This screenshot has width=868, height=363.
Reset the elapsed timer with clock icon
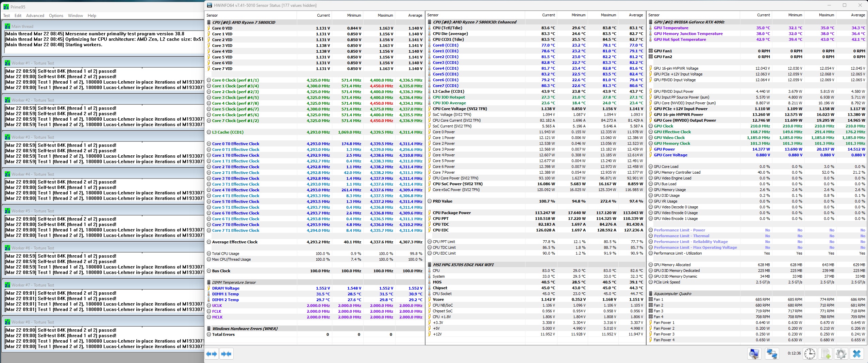pyautogui.click(x=809, y=354)
